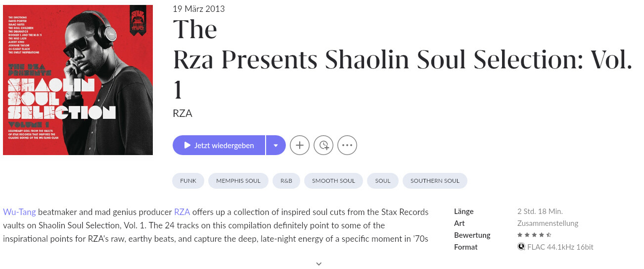Image resolution: width=644 pixels, height=269 pixels.
Task: Click the RZA artist name below title
Action: point(182,113)
